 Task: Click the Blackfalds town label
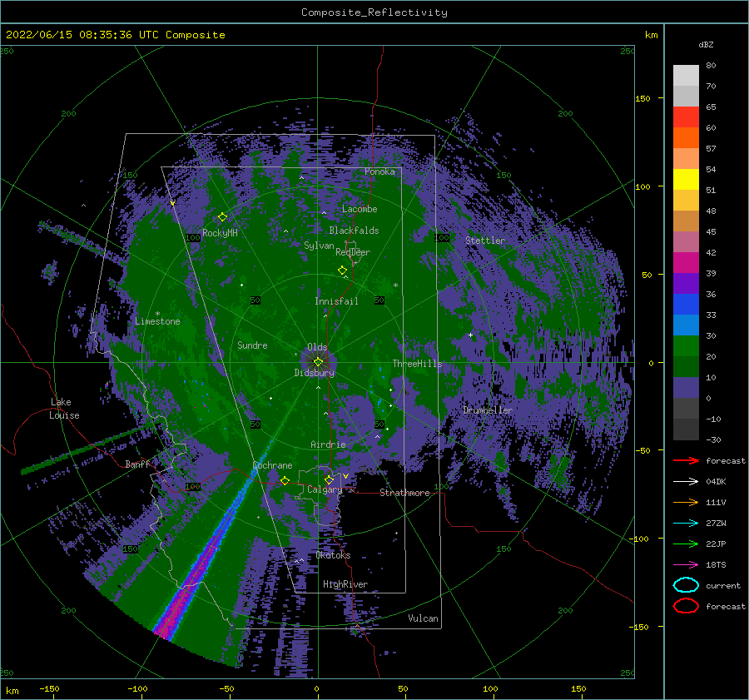click(354, 231)
